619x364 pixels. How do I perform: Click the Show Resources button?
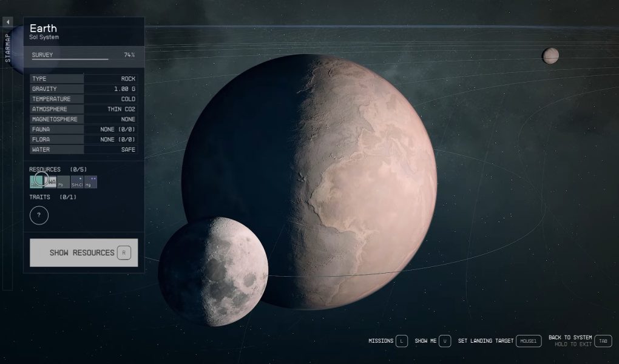pyautogui.click(x=84, y=252)
